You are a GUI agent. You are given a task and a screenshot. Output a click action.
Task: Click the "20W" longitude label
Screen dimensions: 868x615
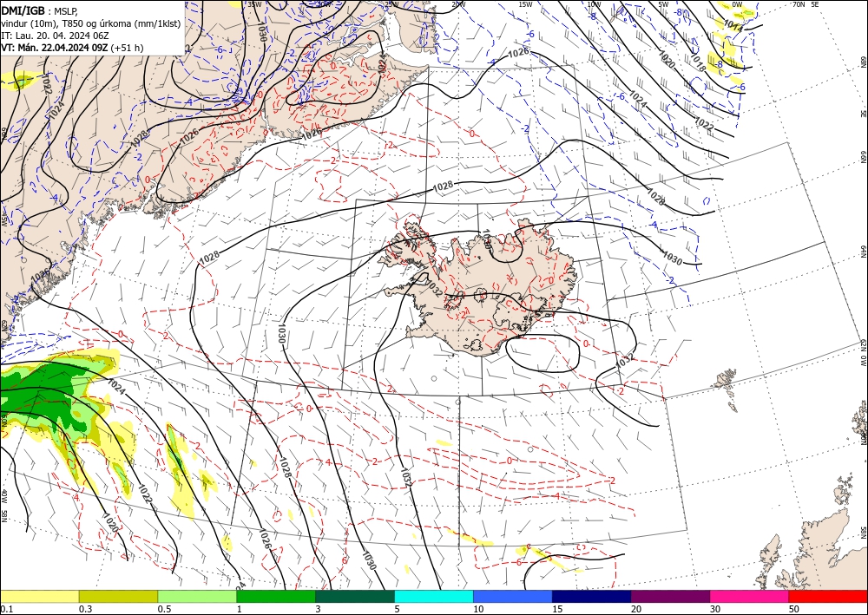457,4
